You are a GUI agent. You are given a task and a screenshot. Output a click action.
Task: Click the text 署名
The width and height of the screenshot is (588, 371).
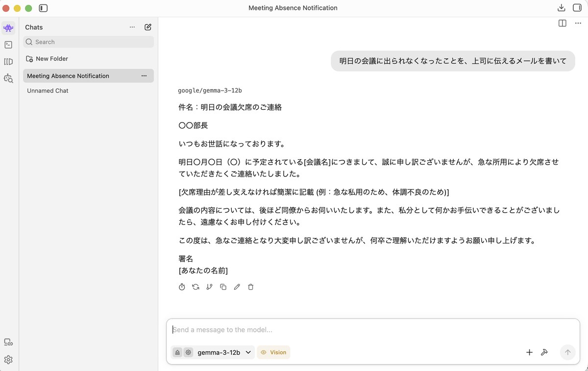(x=186, y=259)
